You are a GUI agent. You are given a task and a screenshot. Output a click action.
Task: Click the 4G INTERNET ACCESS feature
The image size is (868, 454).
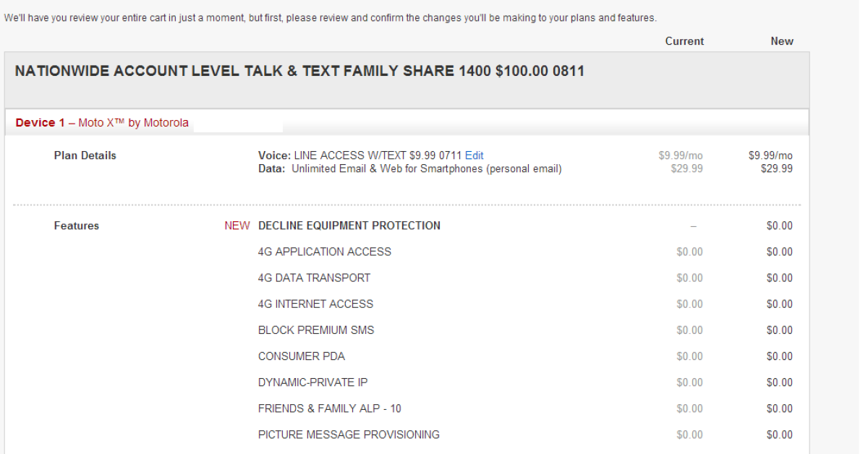pyautogui.click(x=315, y=304)
